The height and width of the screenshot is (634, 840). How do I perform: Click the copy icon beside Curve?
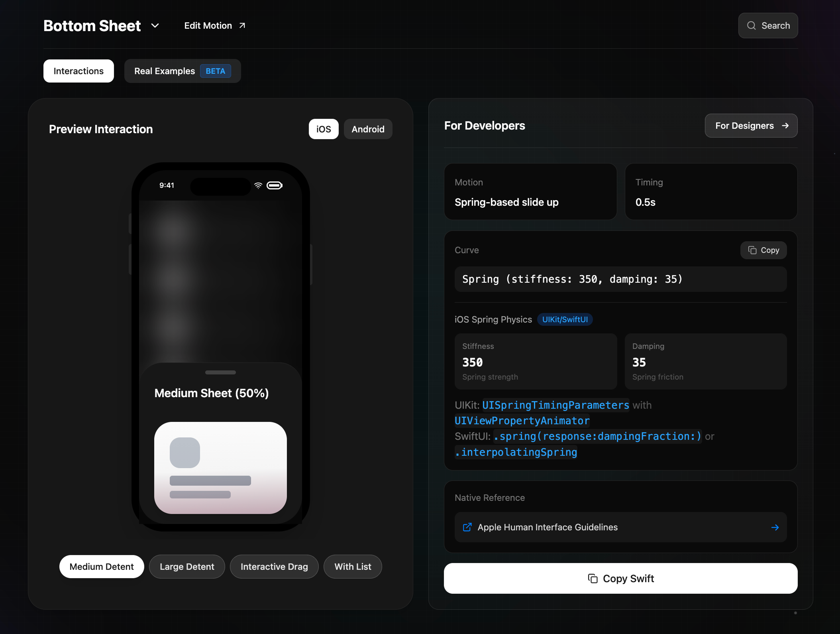(x=752, y=250)
